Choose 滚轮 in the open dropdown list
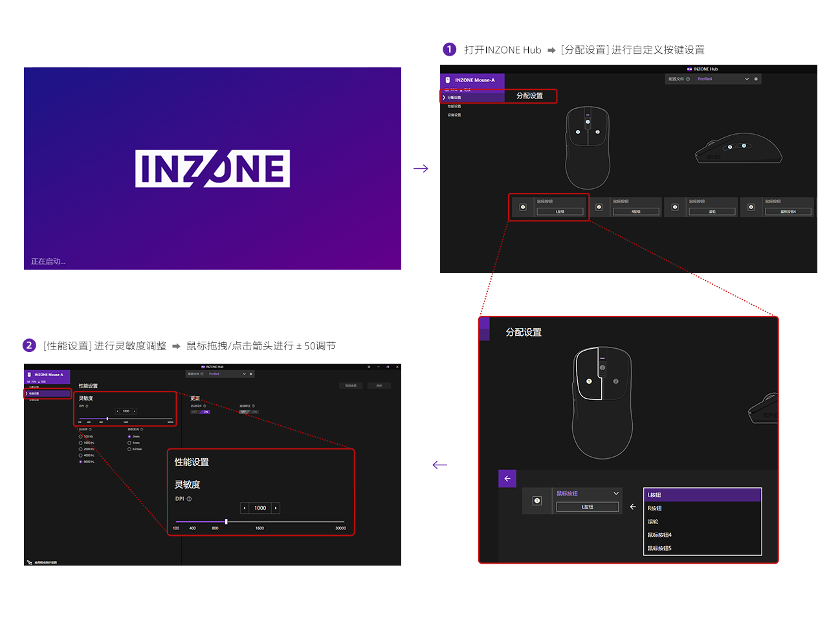The image size is (840, 618). (703, 522)
